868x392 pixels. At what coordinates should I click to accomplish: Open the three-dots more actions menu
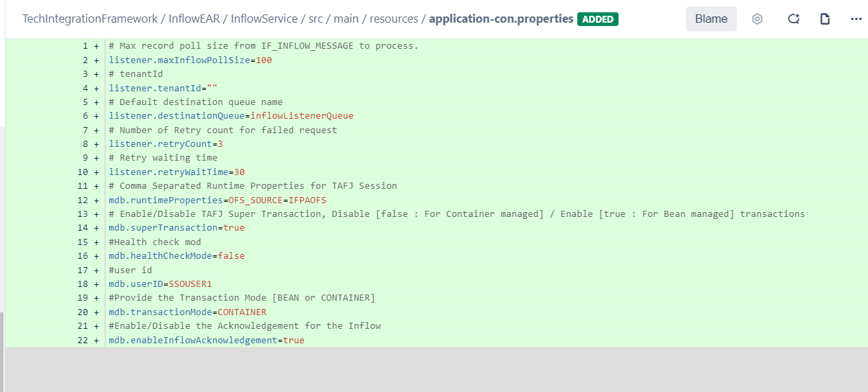point(856,19)
